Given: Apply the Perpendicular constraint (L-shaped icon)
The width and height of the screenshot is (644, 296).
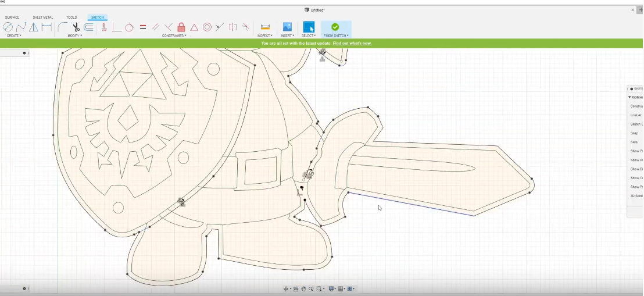Looking at the screenshot, I should tap(117, 27).
